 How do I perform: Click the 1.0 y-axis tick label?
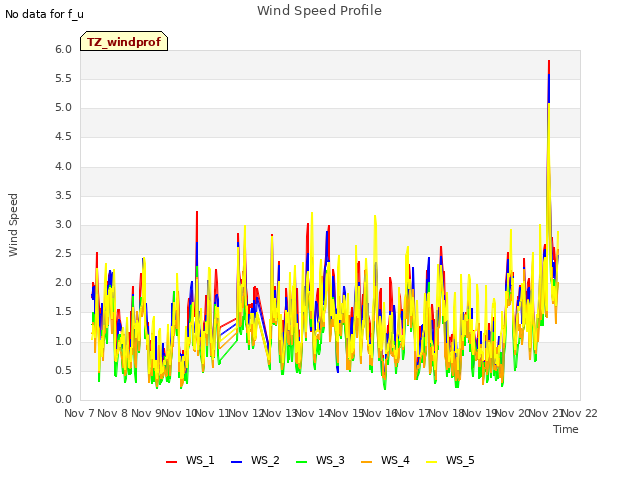coord(63,341)
